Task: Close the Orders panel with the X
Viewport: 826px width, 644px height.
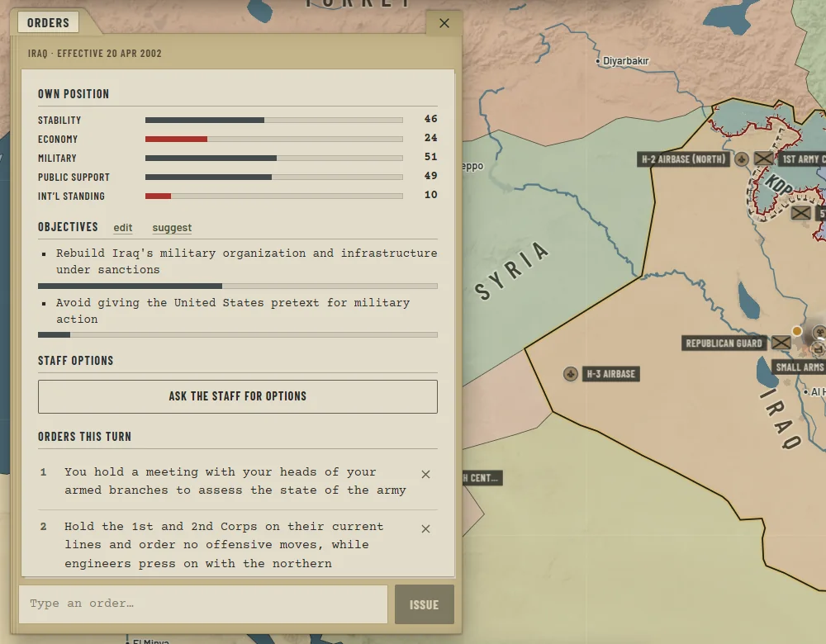Action: [444, 23]
